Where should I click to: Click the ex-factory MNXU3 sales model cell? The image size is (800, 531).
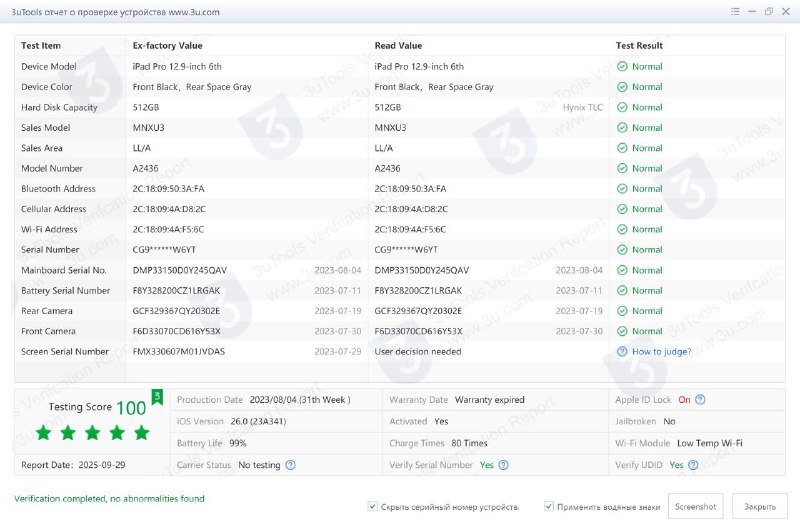(148, 128)
